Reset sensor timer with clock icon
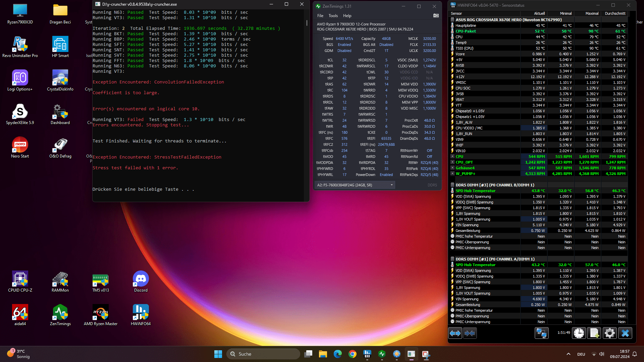Viewport: 644px width, 362px height. [x=579, y=333]
